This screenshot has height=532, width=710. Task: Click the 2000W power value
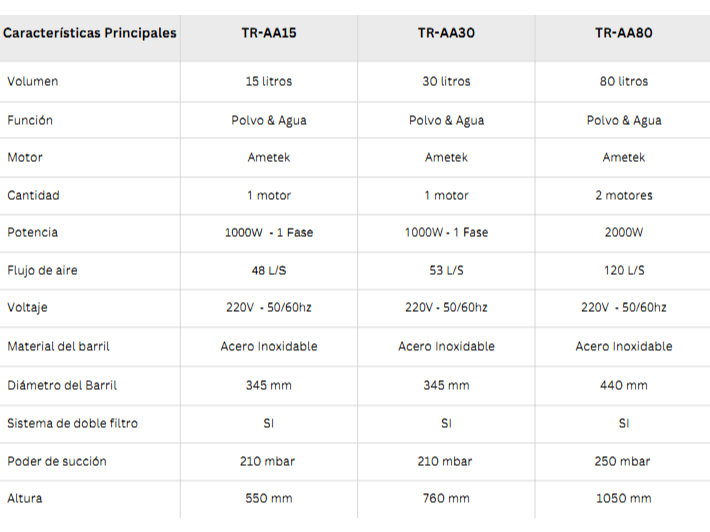[x=623, y=232]
